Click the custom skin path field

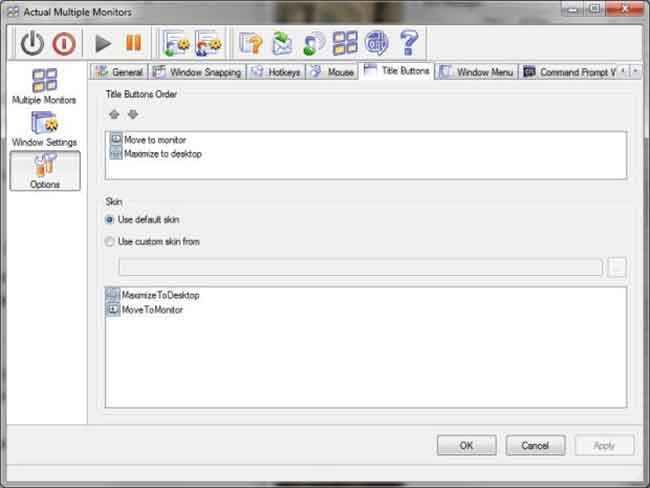[x=361, y=267]
